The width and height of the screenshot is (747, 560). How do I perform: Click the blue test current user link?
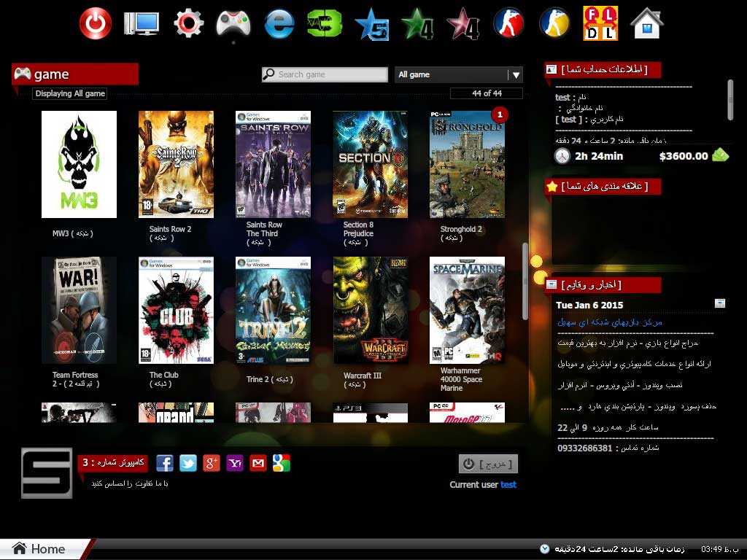[508, 484]
